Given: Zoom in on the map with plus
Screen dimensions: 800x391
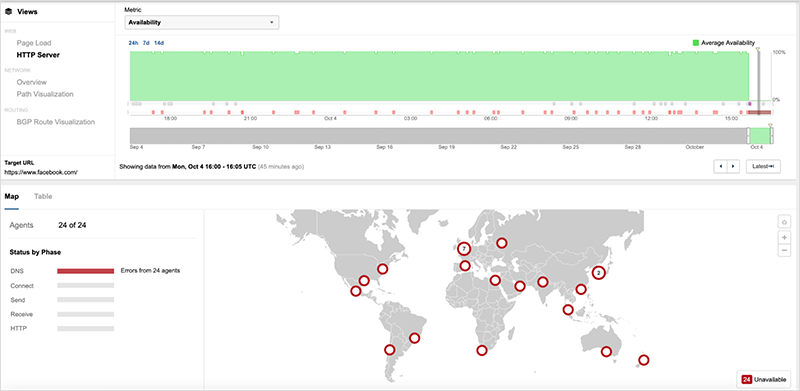Looking at the screenshot, I should coord(784,237).
